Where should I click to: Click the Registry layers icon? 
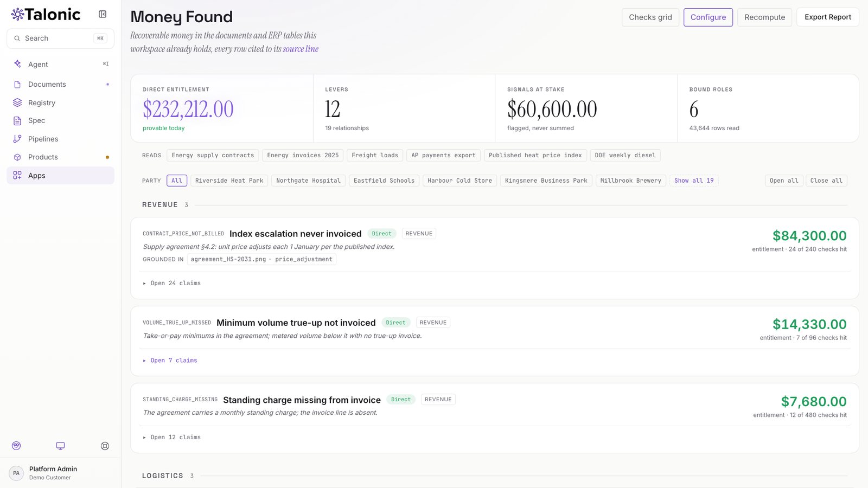pos(17,102)
